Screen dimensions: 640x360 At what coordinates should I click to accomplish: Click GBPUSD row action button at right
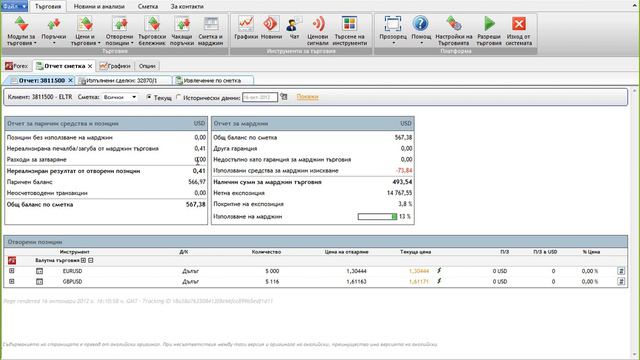click(621, 281)
